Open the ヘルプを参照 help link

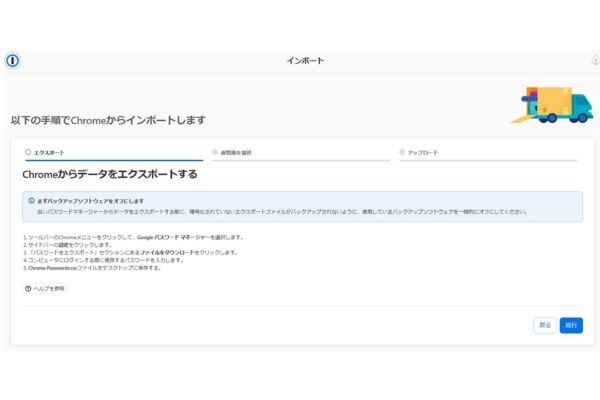click(x=45, y=289)
